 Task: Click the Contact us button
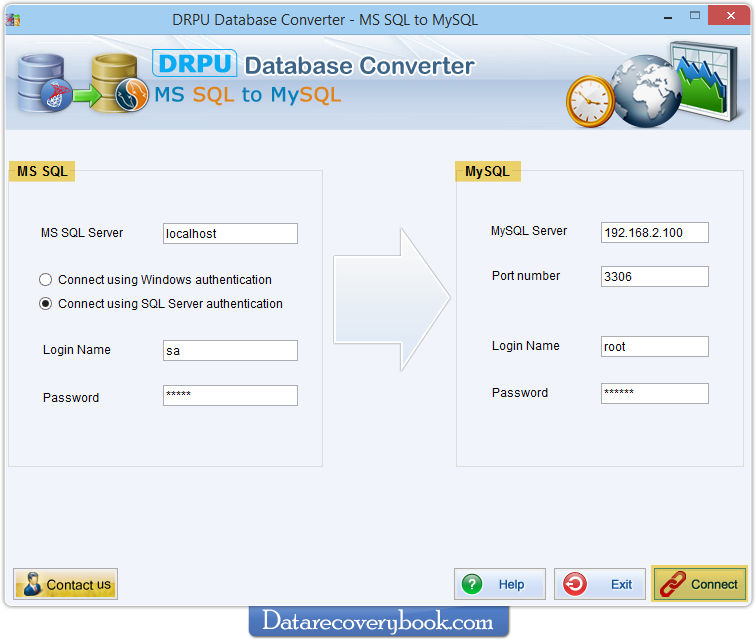click(66, 584)
